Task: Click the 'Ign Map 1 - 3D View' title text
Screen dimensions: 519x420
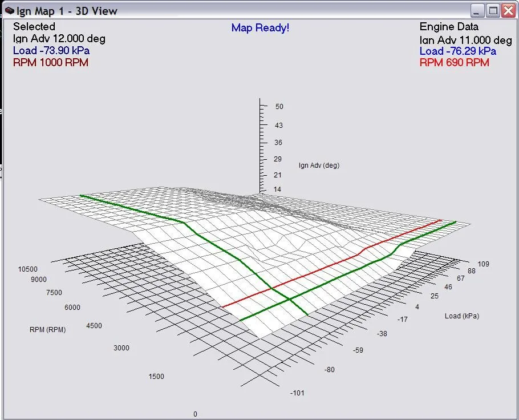Action: click(x=67, y=11)
